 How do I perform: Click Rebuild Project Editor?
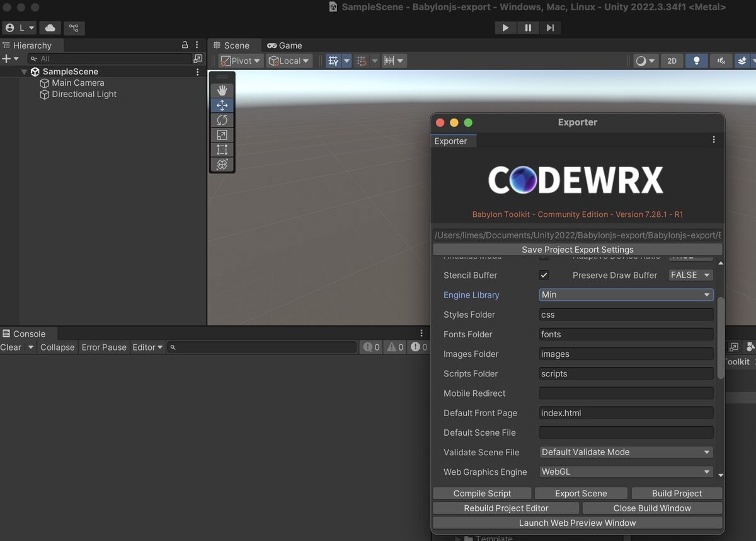tap(506, 508)
